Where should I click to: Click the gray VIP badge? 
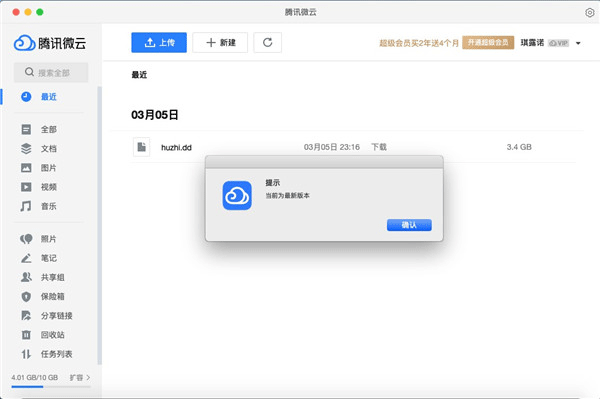pyautogui.click(x=558, y=43)
